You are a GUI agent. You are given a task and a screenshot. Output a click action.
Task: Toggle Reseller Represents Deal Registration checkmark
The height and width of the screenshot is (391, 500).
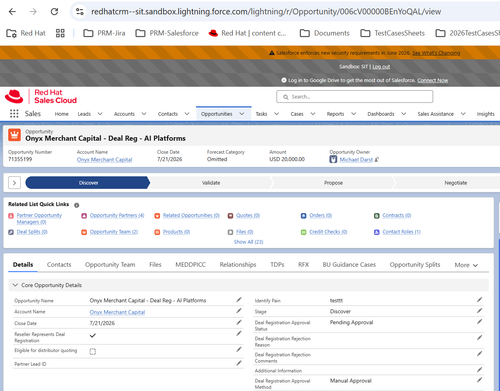click(93, 335)
